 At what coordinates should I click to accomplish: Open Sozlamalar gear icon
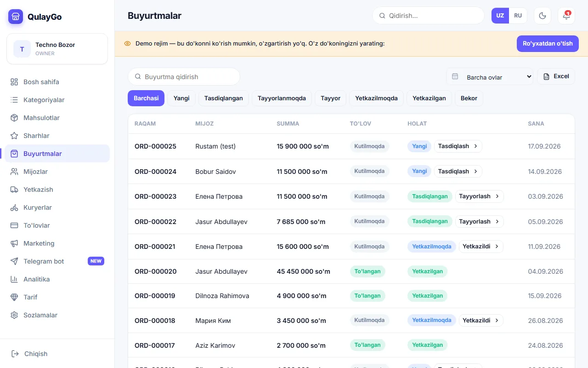coord(14,315)
